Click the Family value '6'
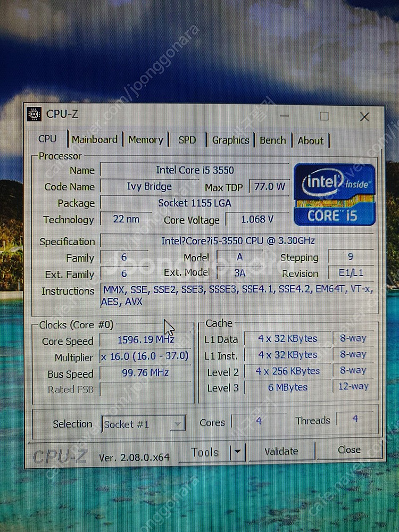The height and width of the screenshot is (532, 399). coord(124,257)
